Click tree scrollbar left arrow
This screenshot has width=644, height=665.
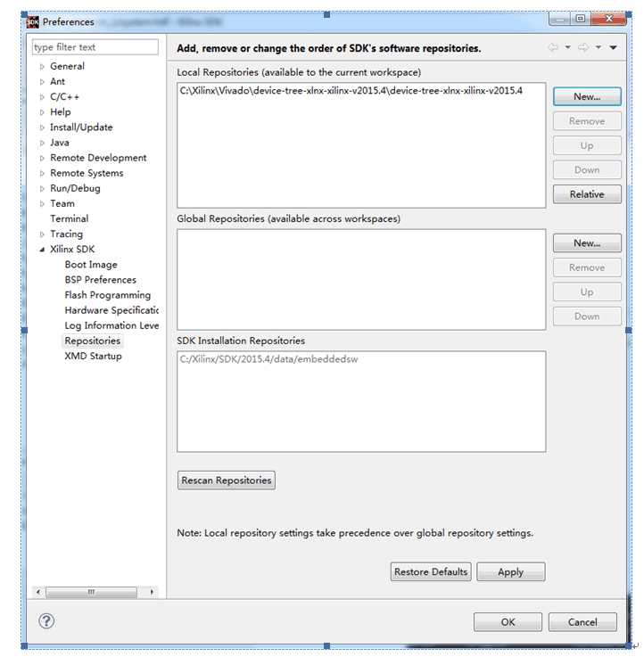(38, 592)
